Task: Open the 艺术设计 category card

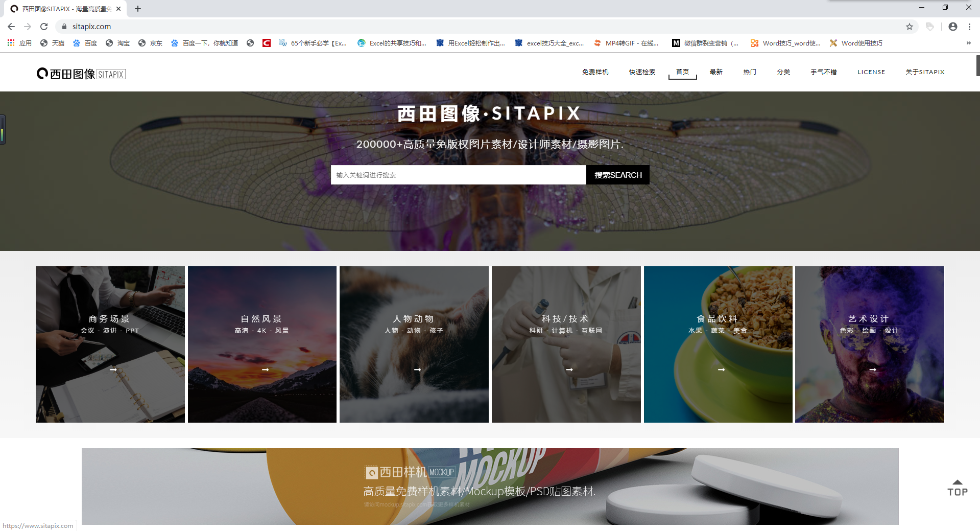Action: [x=870, y=344]
